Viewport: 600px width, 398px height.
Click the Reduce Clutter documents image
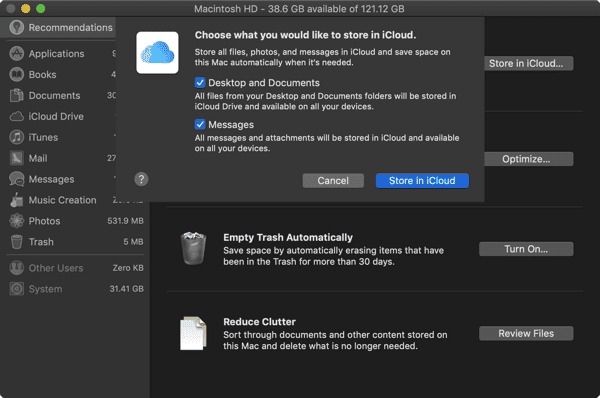193,333
